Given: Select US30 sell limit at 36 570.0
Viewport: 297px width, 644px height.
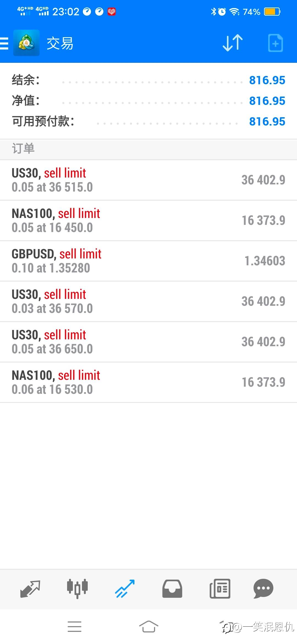Looking at the screenshot, I should click(148, 301).
